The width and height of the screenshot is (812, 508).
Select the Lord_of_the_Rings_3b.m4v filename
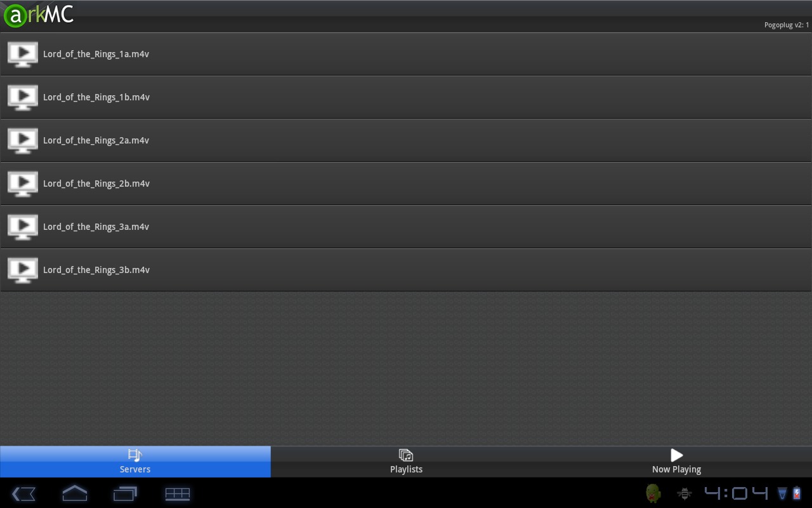tap(96, 270)
